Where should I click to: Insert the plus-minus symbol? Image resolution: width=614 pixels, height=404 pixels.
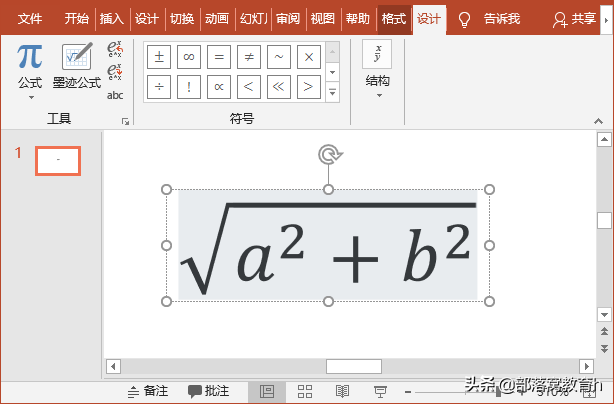159,57
